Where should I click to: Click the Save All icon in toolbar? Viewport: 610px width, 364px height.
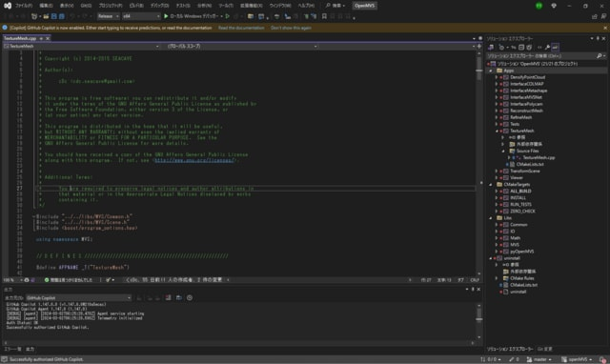pos(61,16)
